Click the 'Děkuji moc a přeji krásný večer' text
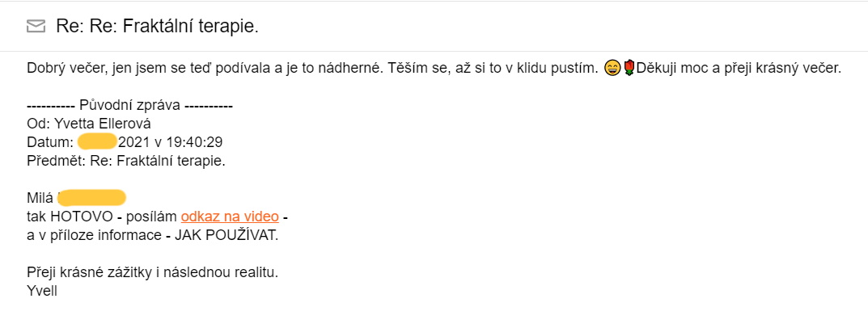 pos(739,69)
